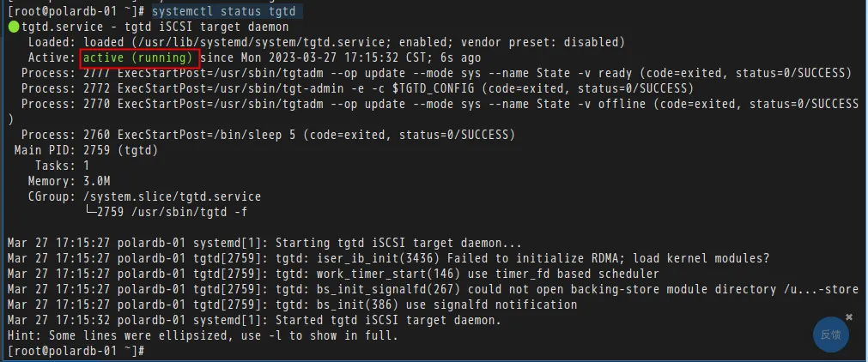Click the highlighted 'active (running)' status text
The height and width of the screenshot is (362, 868).
pyautogui.click(x=138, y=57)
